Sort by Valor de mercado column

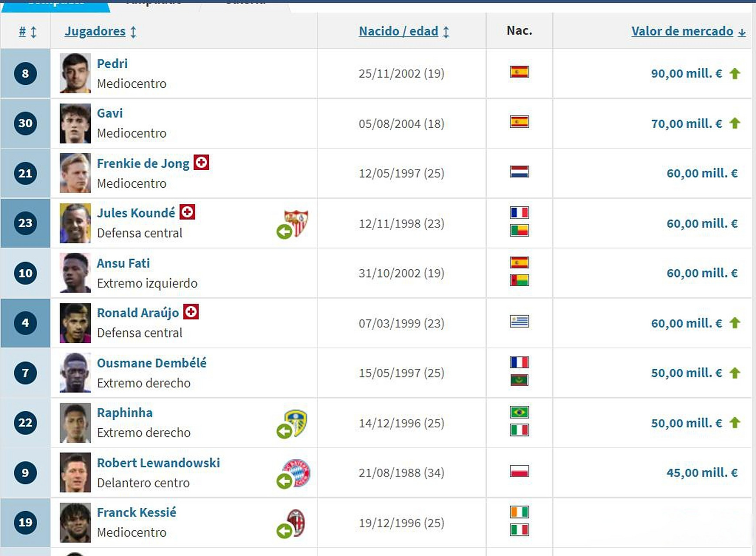[x=682, y=31]
